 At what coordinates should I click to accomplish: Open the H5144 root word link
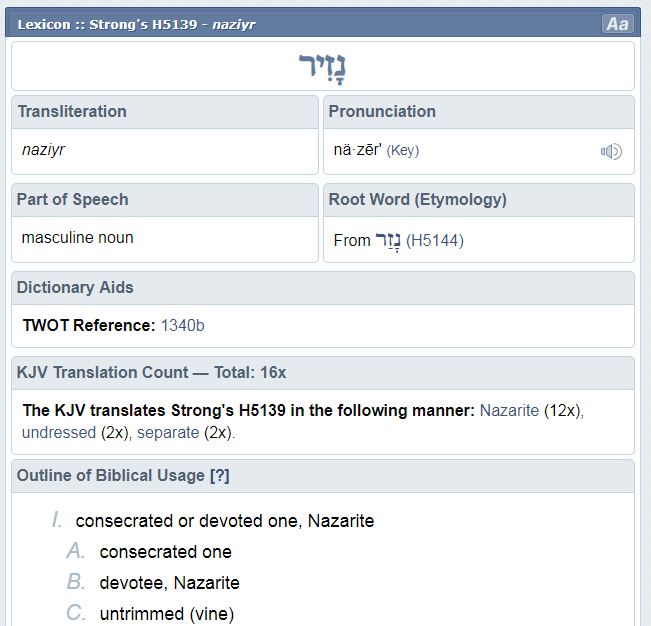pos(435,240)
